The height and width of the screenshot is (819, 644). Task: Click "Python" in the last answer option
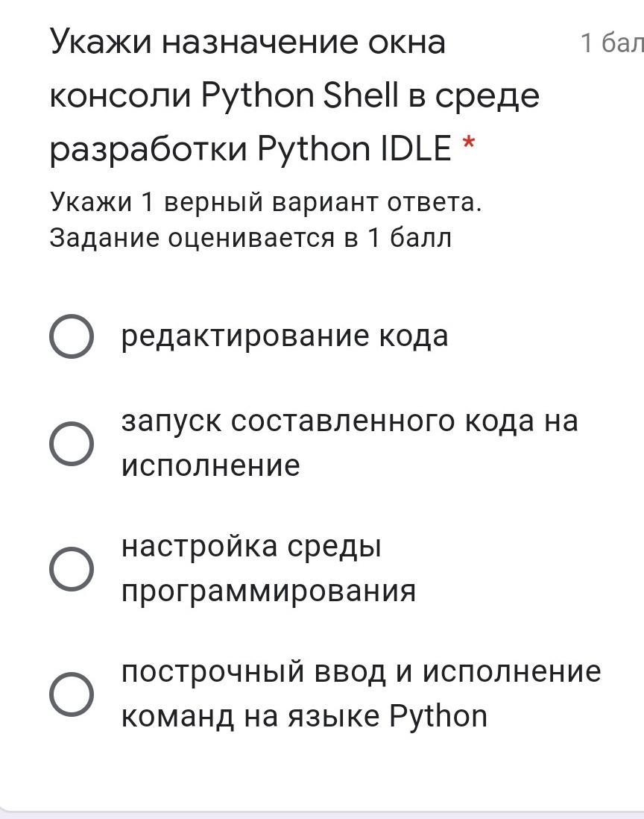438,717
